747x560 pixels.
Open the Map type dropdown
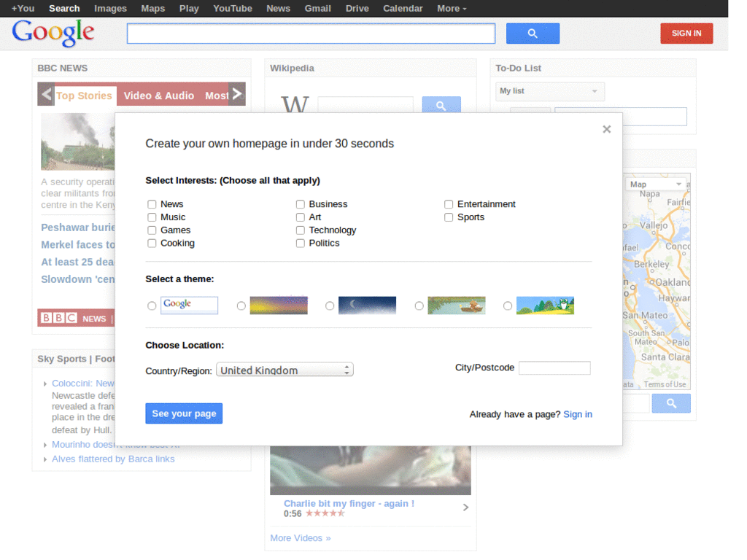point(656,184)
